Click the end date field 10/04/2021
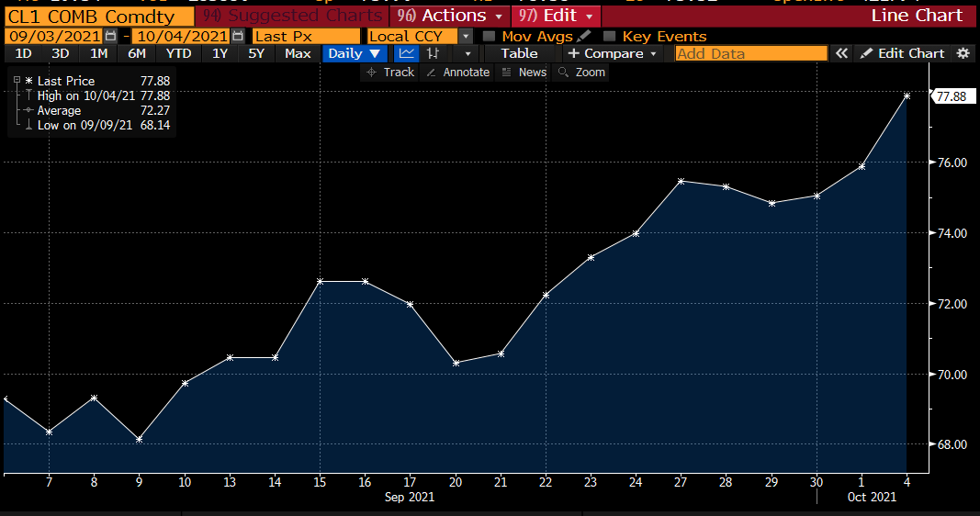The width and height of the screenshot is (980, 516). click(182, 36)
